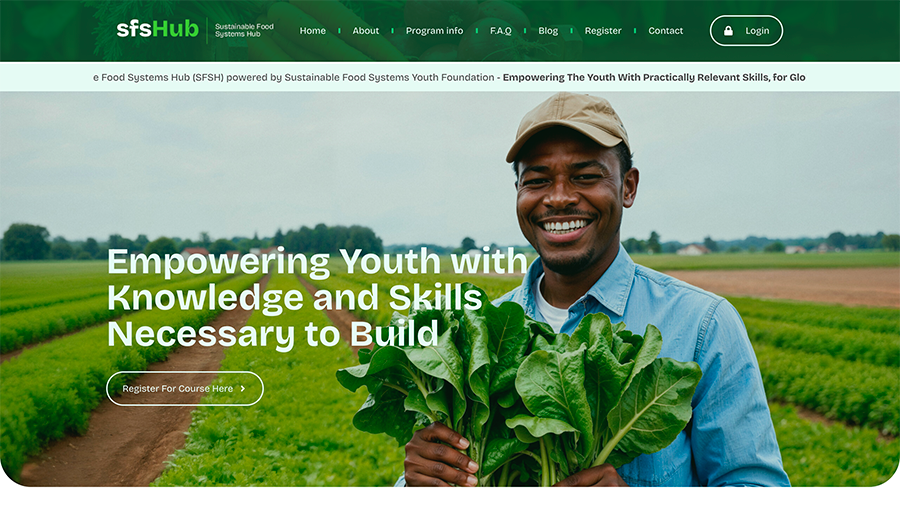Click the Sustainable Food Systems Hub tagline text
This screenshot has width=900, height=507.
(x=244, y=30)
